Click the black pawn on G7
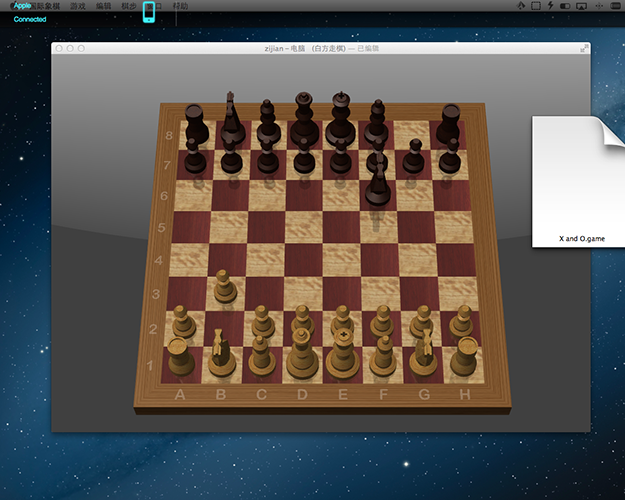 (x=414, y=156)
